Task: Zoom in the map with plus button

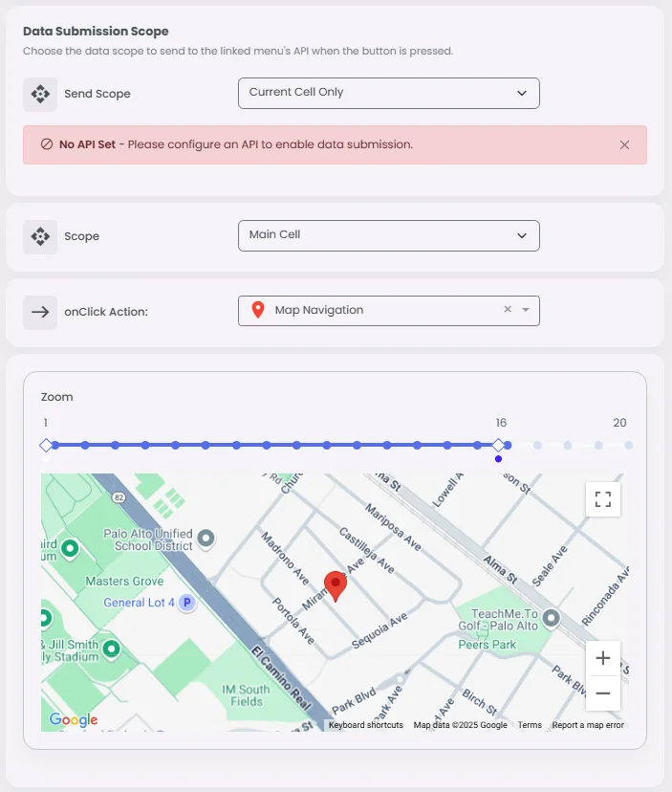Action: [x=602, y=658]
